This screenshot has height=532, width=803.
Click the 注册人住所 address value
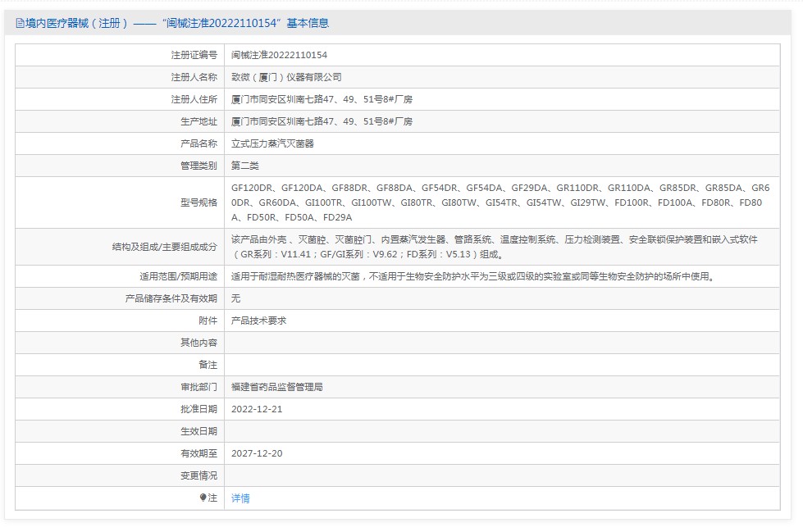coord(322,99)
